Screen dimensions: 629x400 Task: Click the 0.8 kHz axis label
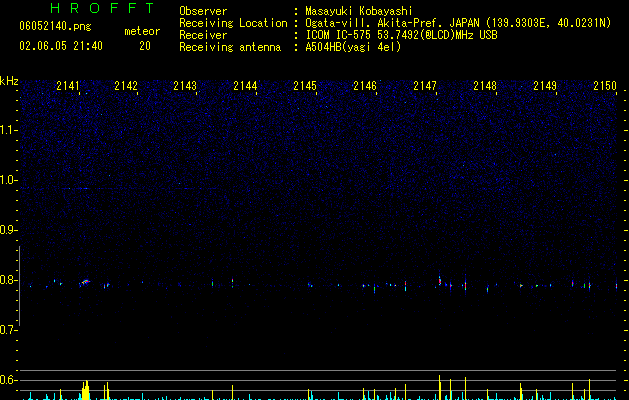click(9, 280)
